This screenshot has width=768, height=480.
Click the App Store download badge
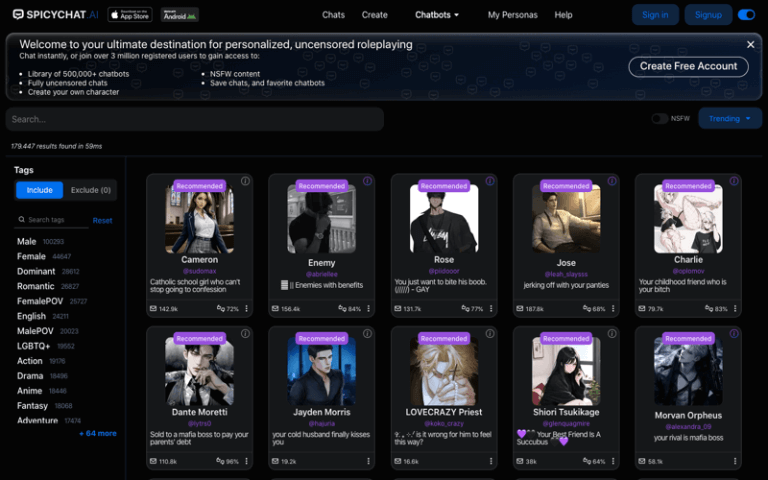[130, 15]
